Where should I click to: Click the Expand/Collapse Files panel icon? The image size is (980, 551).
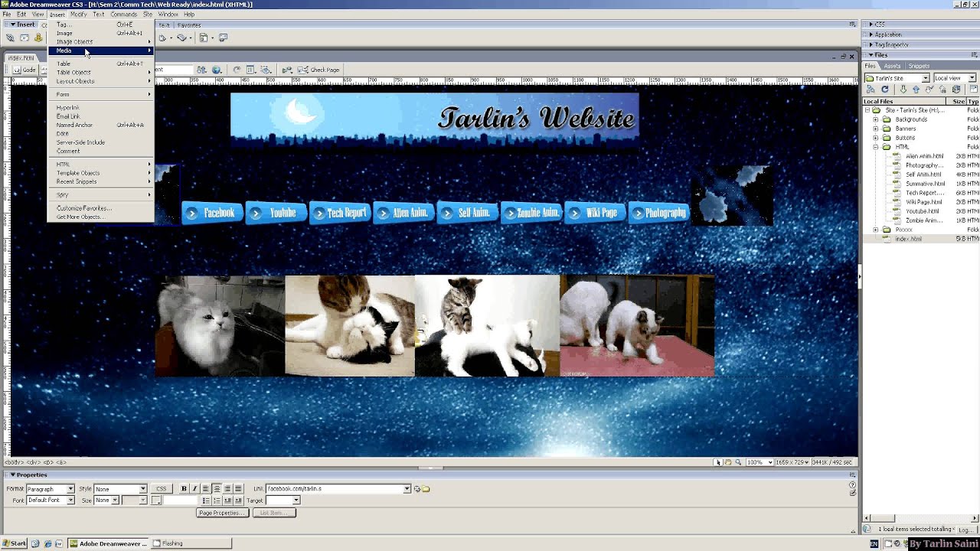tap(973, 90)
